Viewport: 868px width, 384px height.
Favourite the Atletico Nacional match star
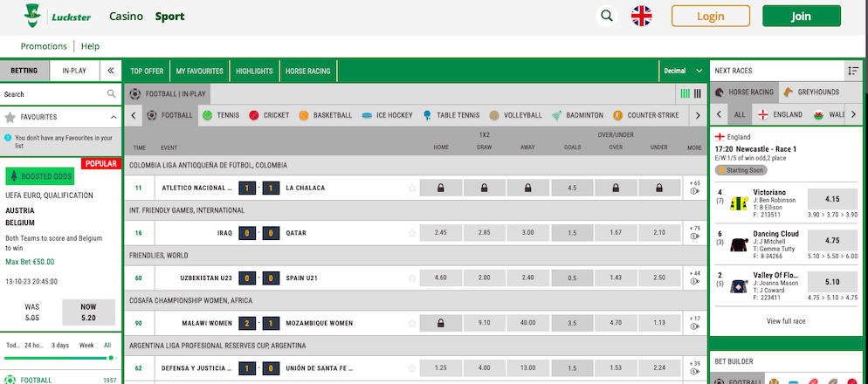pyautogui.click(x=412, y=189)
